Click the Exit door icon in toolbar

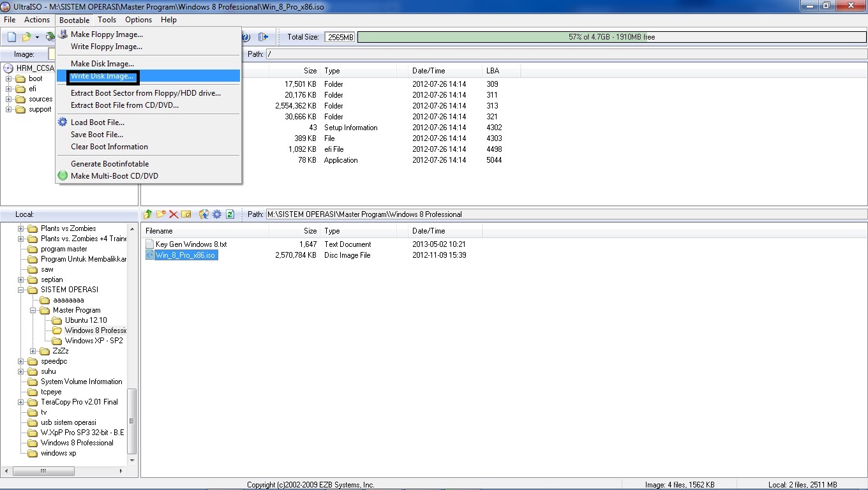coord(263,37)
